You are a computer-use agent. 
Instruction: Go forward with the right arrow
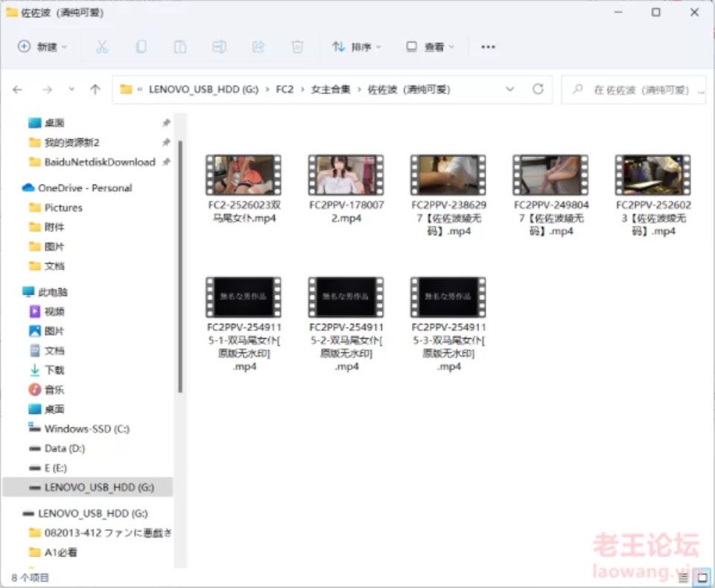47,89
